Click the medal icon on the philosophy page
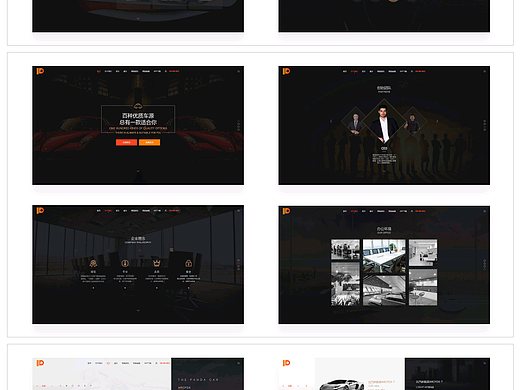Screen dimensions: 520x390 93,263
